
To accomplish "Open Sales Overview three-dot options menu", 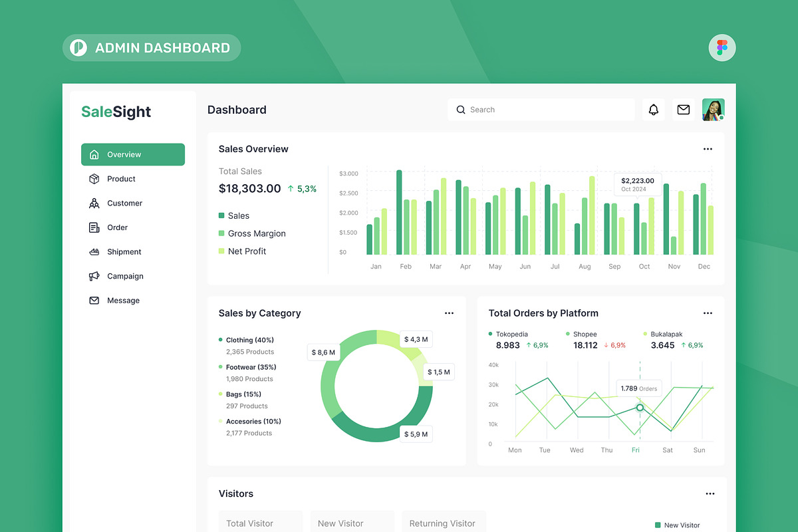I will click(708, 149).
